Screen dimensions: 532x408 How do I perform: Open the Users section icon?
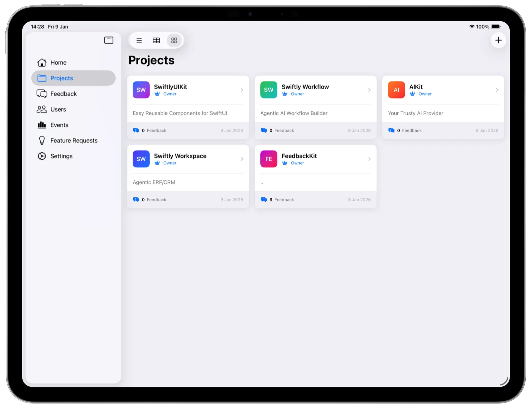tap(42, 109)
